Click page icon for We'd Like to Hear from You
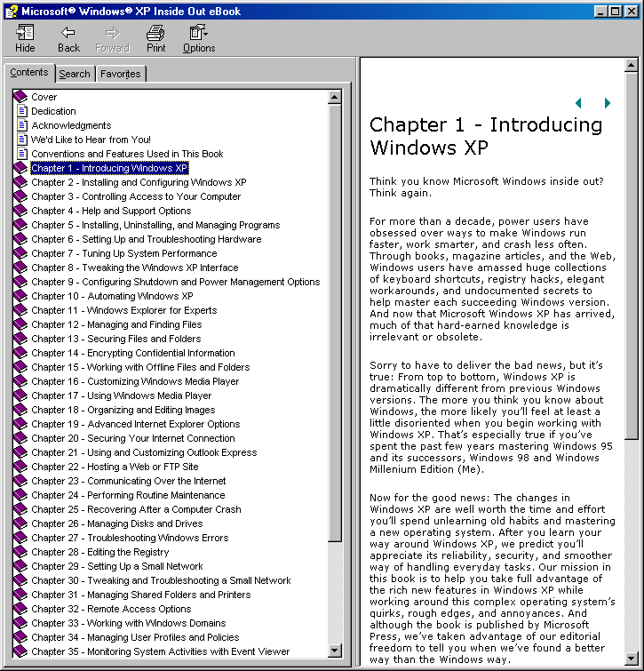 tap(22, 139)
